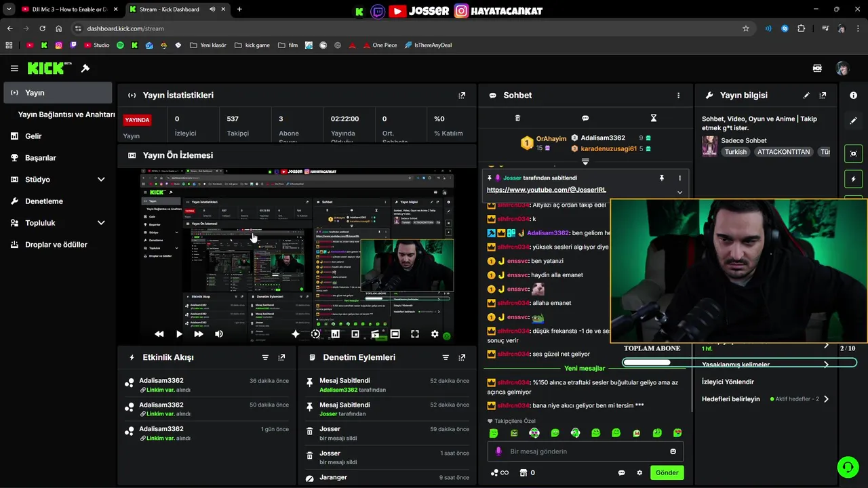The image size is (868, 488).
Task: Open the Sohbet panel three-dot menu
Action: (x=678, y=96)
